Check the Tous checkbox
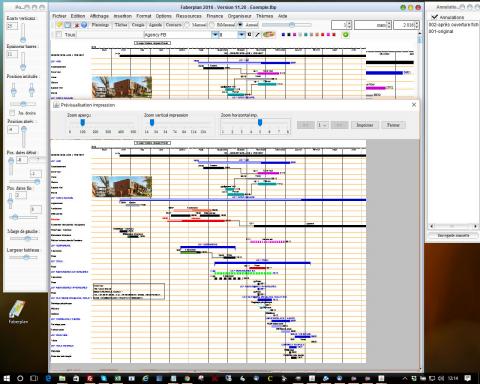The width and height of the screenshot is (480, 384). pos(59,34)
